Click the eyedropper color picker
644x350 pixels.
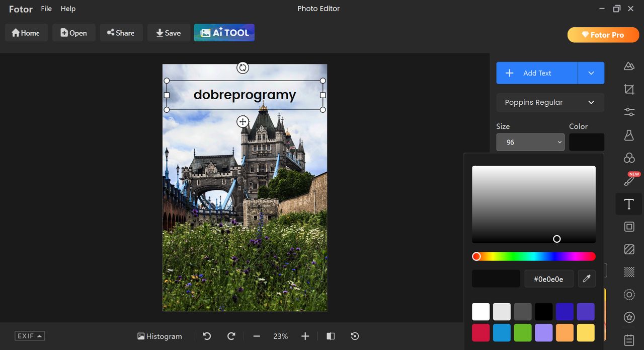tap(587, 278)
